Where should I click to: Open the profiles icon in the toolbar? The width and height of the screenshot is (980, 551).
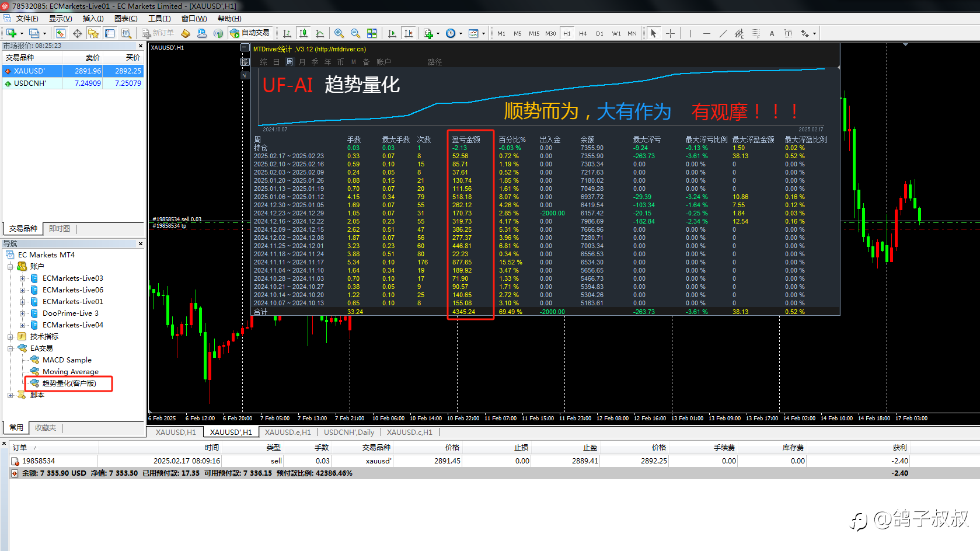tap(34, 33)
